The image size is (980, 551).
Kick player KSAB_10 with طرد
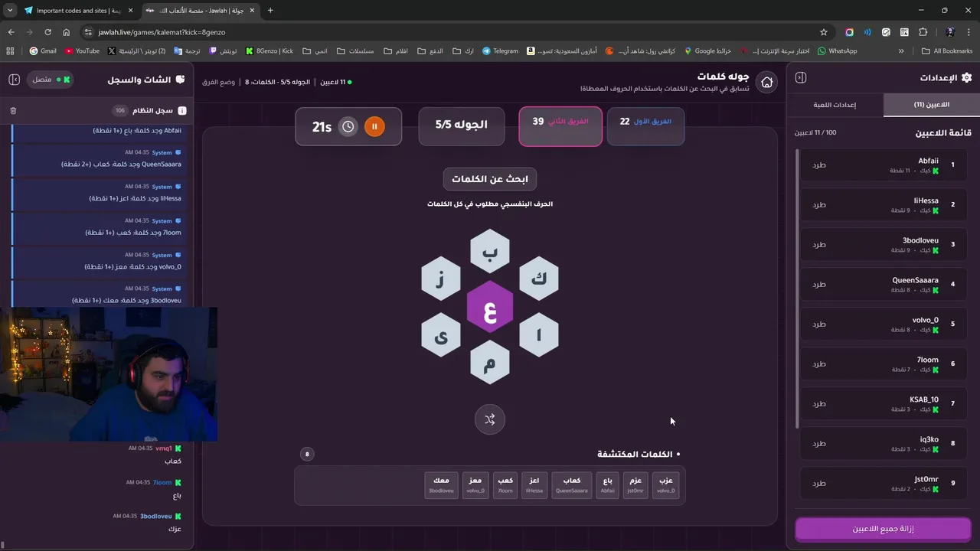(819, 403)
